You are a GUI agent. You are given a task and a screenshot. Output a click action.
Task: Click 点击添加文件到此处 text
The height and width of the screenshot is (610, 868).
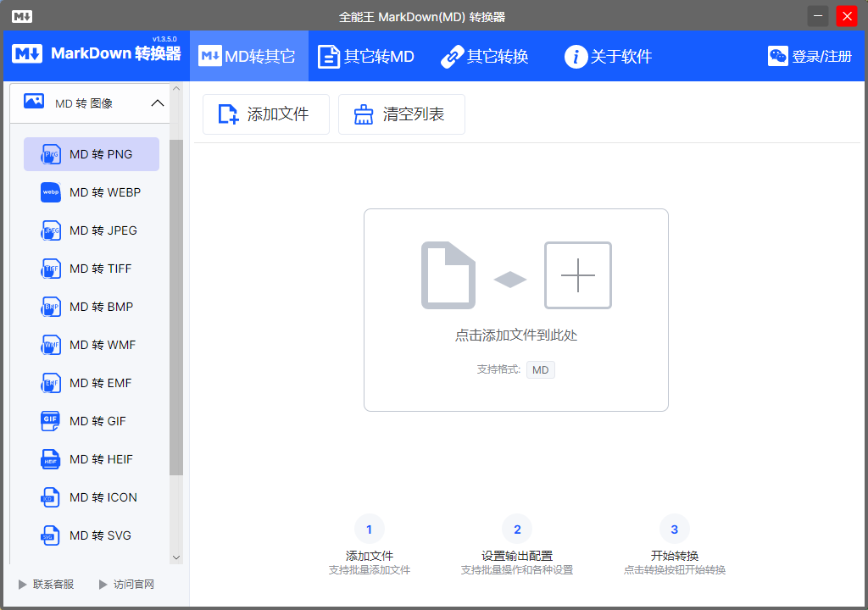[x=516, y=335]
